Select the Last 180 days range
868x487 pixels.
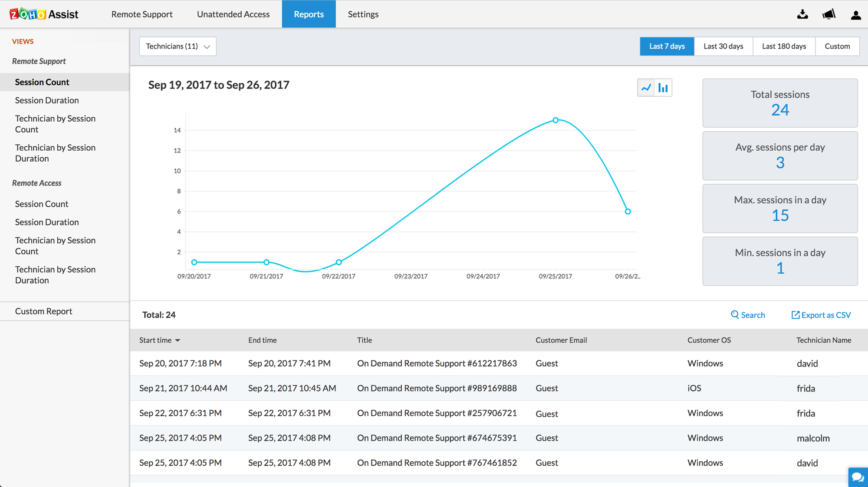pyautogui.click(x=784, y=46)
